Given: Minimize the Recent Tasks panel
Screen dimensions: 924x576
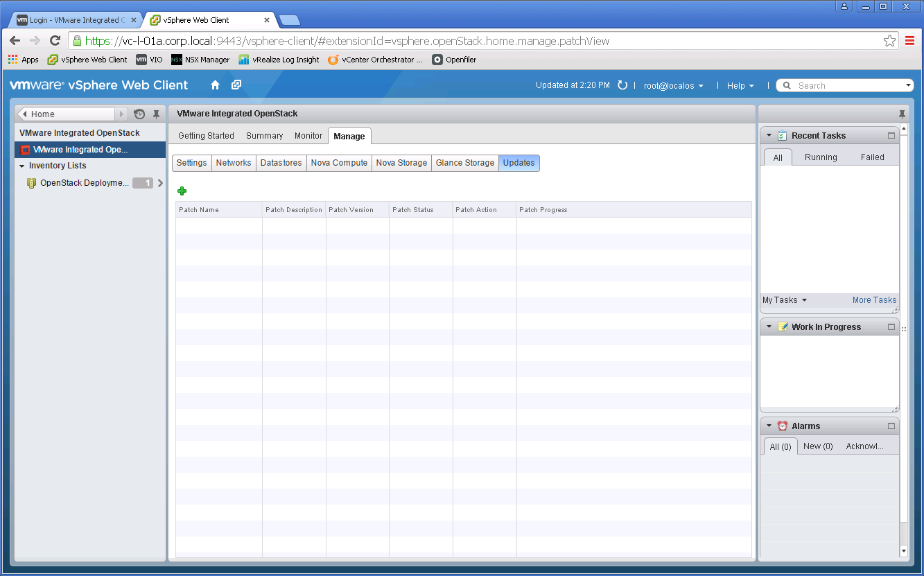Looking at the screenshot, I should (x=891, y=136).
